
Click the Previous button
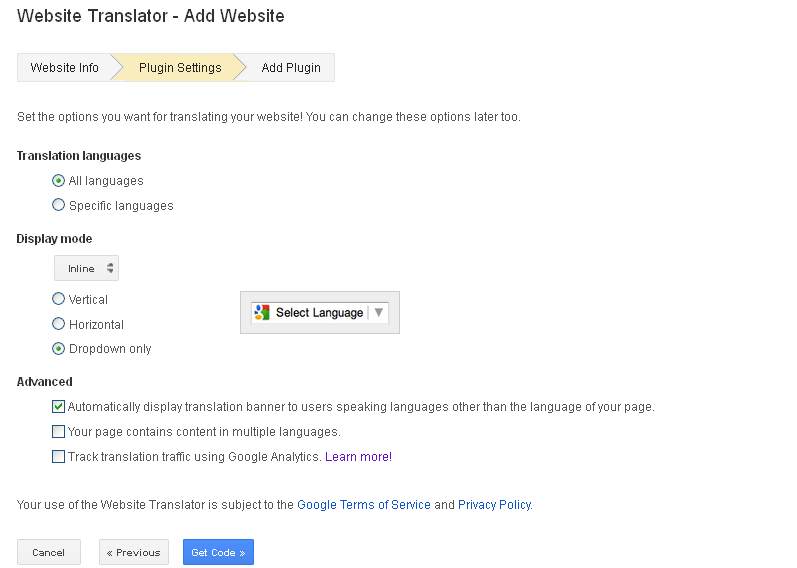click(x=134, y=552)
